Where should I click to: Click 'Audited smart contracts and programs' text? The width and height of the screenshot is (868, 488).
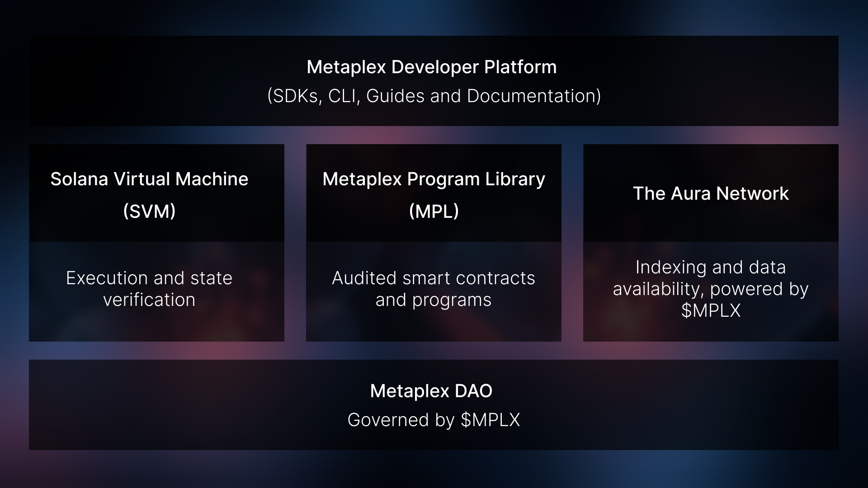(433, 289)
